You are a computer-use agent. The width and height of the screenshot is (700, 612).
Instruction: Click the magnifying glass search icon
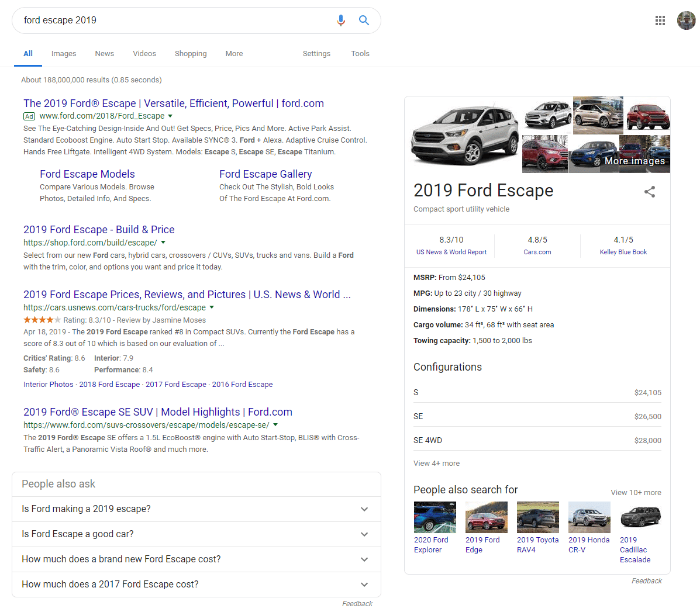pyautogui.click(x=364, y=20)
